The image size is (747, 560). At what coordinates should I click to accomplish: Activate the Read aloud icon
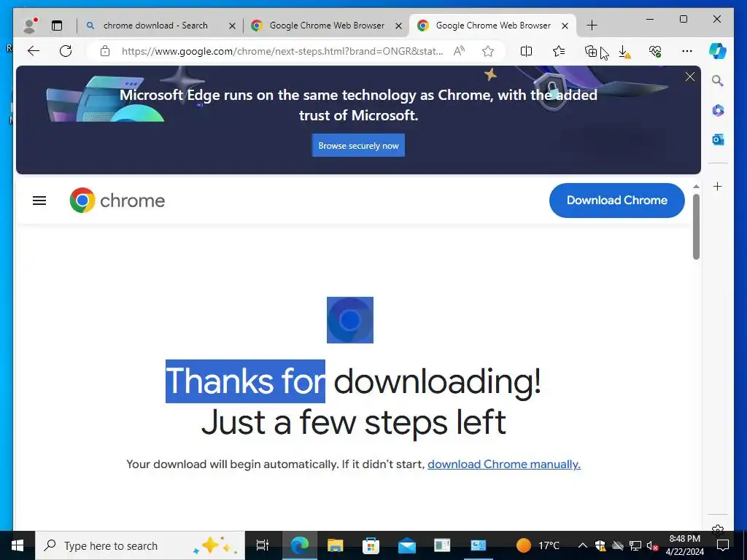[x=460, y=51]
